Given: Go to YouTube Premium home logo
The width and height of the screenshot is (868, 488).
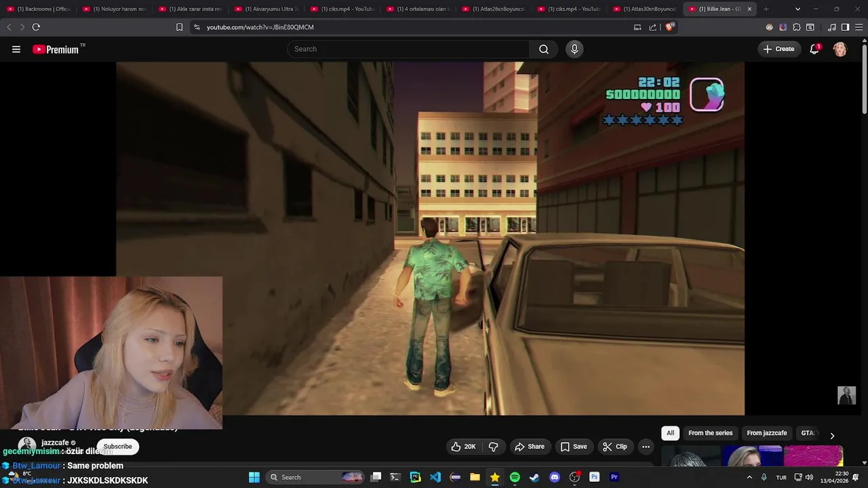Looking at the screenshot, I should point(57,49).
